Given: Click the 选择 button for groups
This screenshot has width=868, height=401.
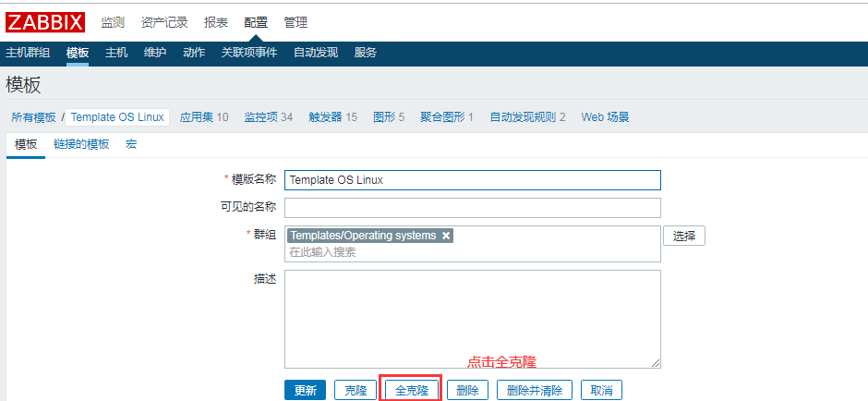Looking at the screenshot, I should (x=684, y=236).
